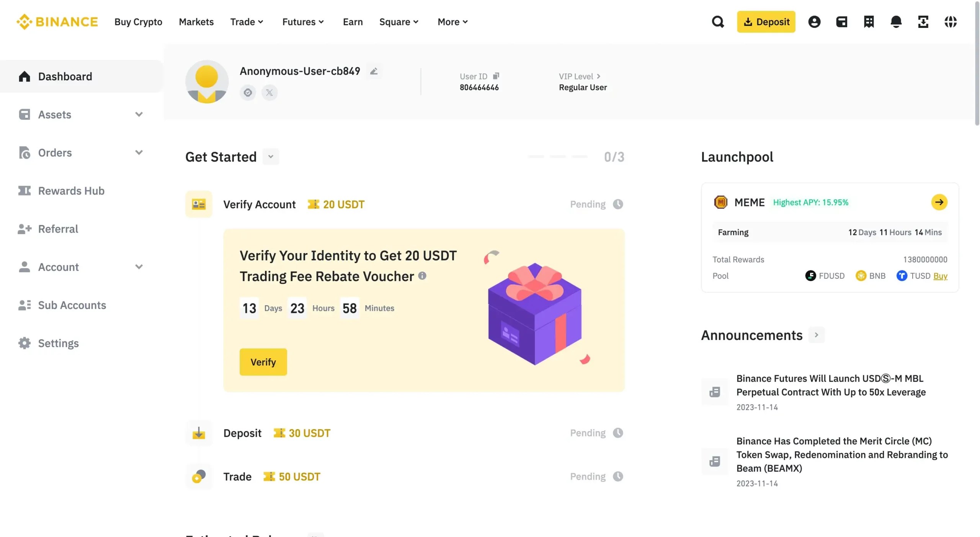Click the copy icon next to User ID
The width and height of the screenshot is (980, 537).
pyautogui.click(x=497, y=76)
